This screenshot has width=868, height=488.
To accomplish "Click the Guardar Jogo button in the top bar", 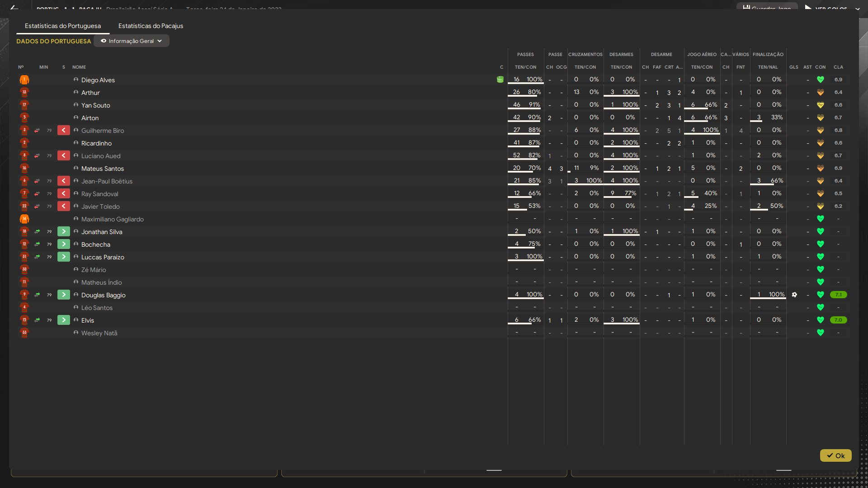I will [767, 7].
